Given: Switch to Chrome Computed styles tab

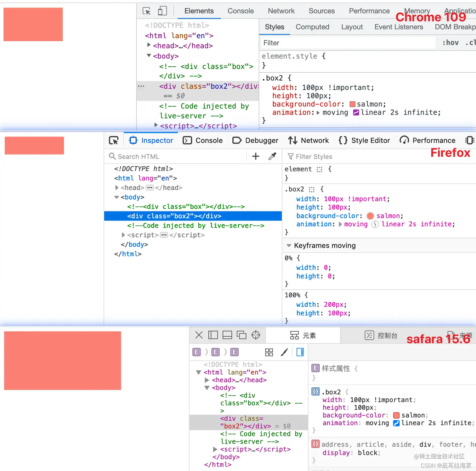Looking at the screenshot, I should click(312, 27).
